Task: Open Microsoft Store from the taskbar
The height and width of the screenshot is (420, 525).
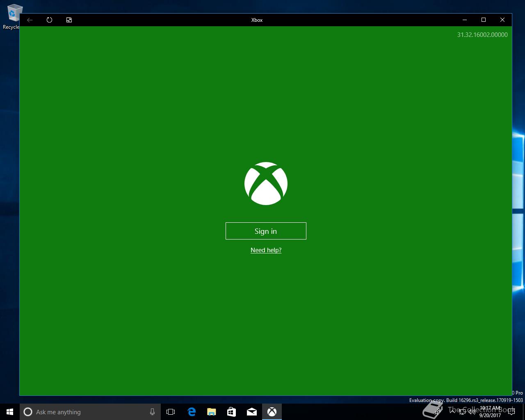Action: coord(231,412)
